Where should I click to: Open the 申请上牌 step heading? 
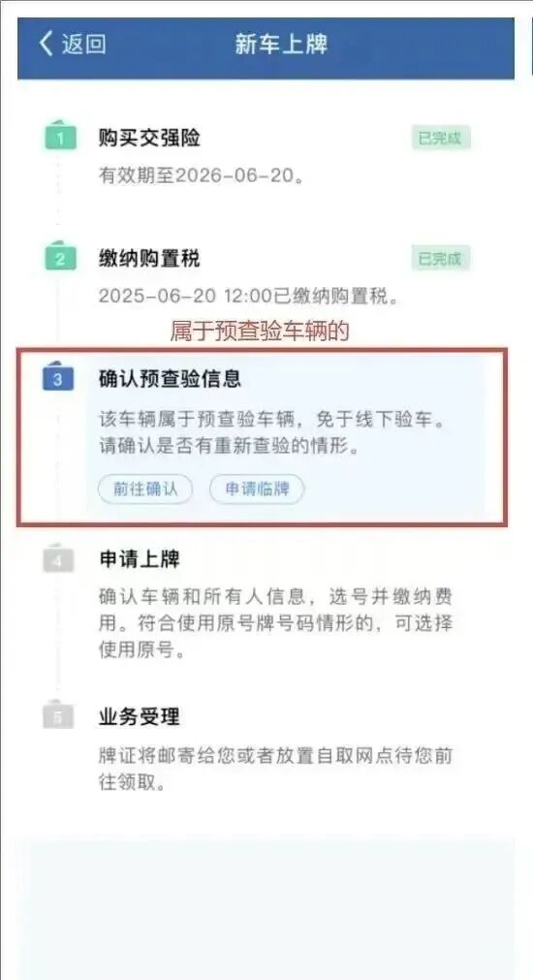pyautogui.click(x=140, y=558)
